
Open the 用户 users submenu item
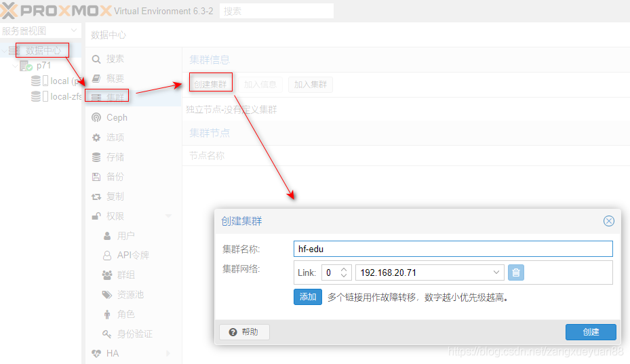coord(134,236)
